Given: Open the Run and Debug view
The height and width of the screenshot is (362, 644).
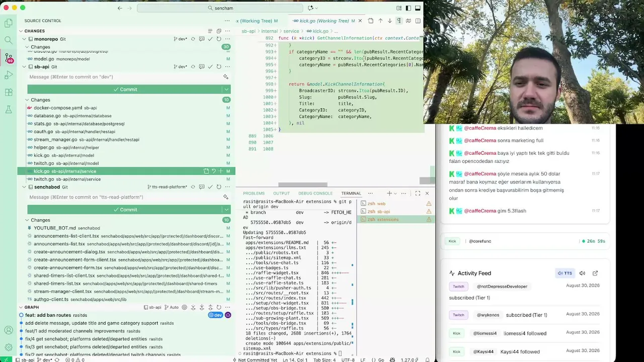Looking at the screenshot, I should (x=9, y=75).
